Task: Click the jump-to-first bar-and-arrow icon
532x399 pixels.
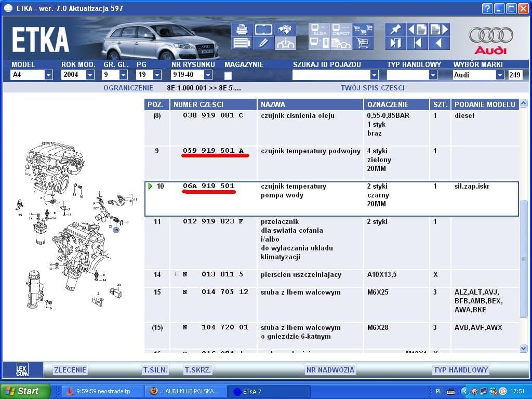Action: point(417,44)
